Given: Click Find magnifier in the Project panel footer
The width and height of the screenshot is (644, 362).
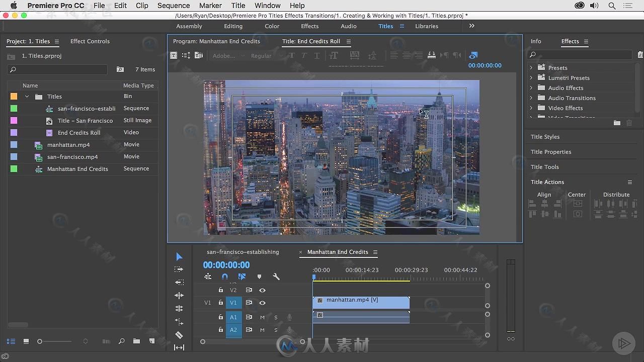Looking at the screenshot, I should click(x=121, y=341).
